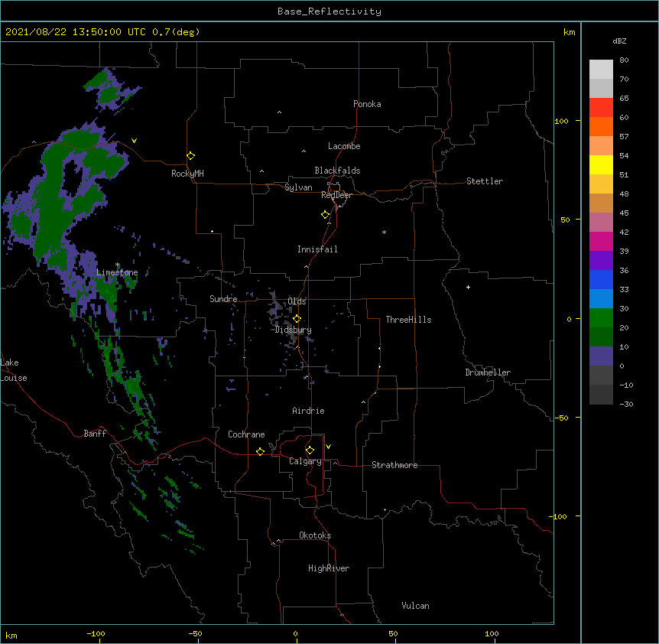The width and height of the screenshot is (659, 644).
Task: Click the gray clutter echo between Olds and Didsbury
Action: 276,311
